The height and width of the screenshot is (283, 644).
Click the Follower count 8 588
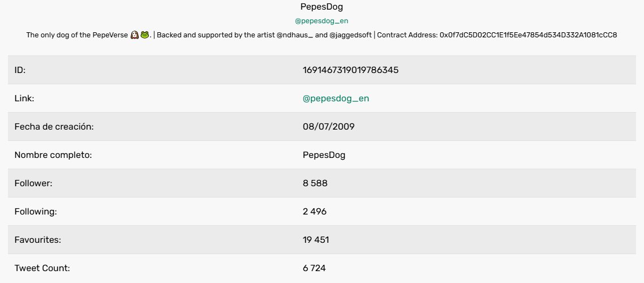click(x=315, y=183)
